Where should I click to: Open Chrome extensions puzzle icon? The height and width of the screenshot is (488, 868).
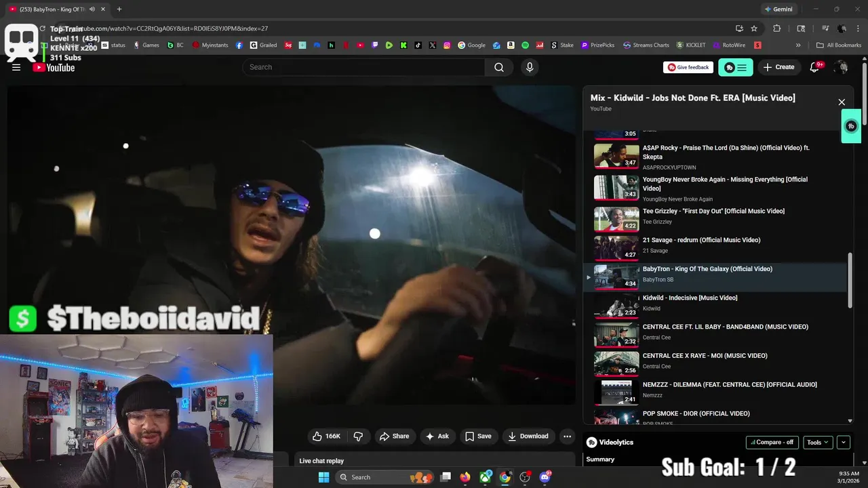pyautogui.click(x=777, y=28)
